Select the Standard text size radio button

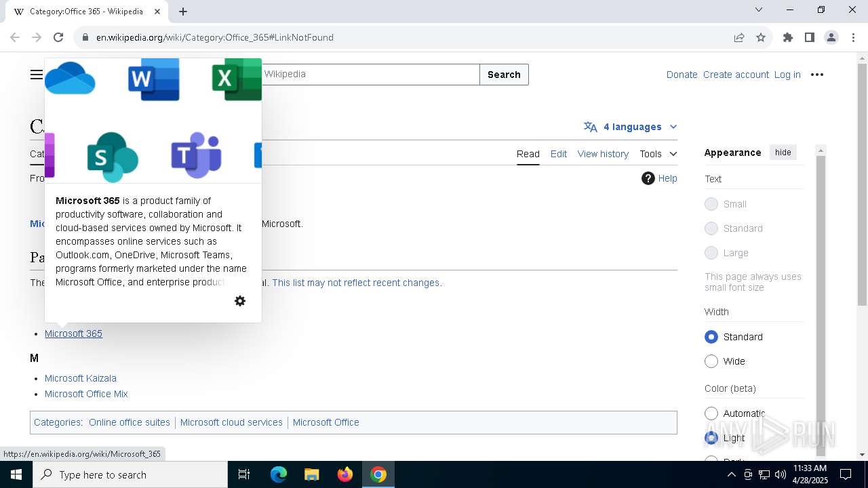tap(711, 228)
